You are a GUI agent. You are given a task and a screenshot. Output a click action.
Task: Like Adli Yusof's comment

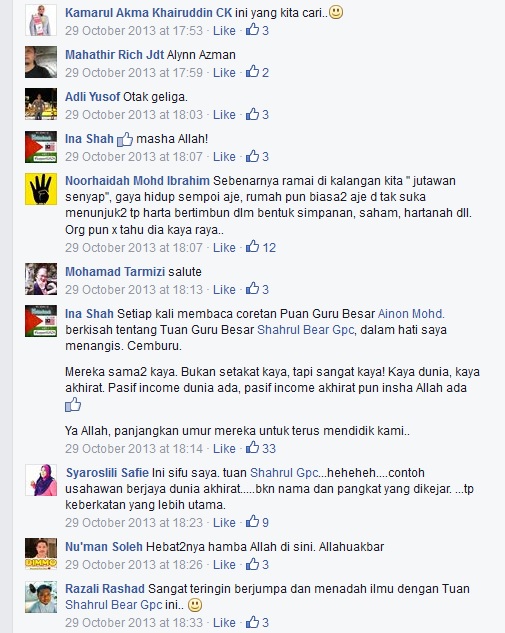[x=224, y=115]
